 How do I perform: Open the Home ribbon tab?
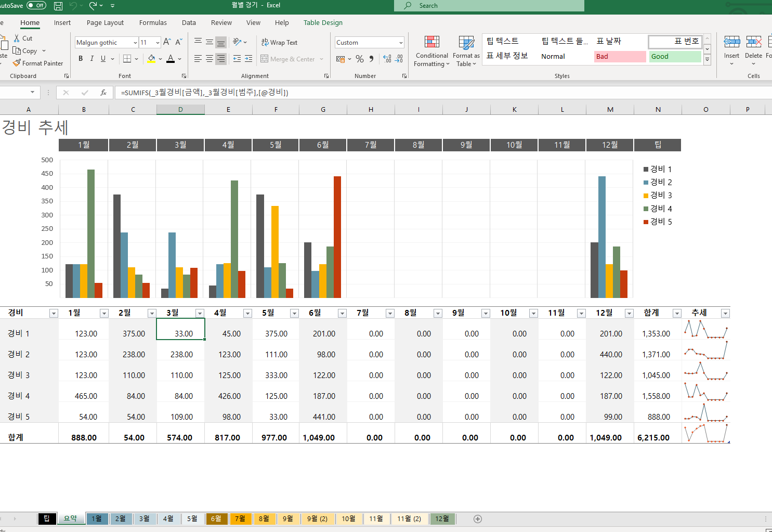tap(30, 23)
